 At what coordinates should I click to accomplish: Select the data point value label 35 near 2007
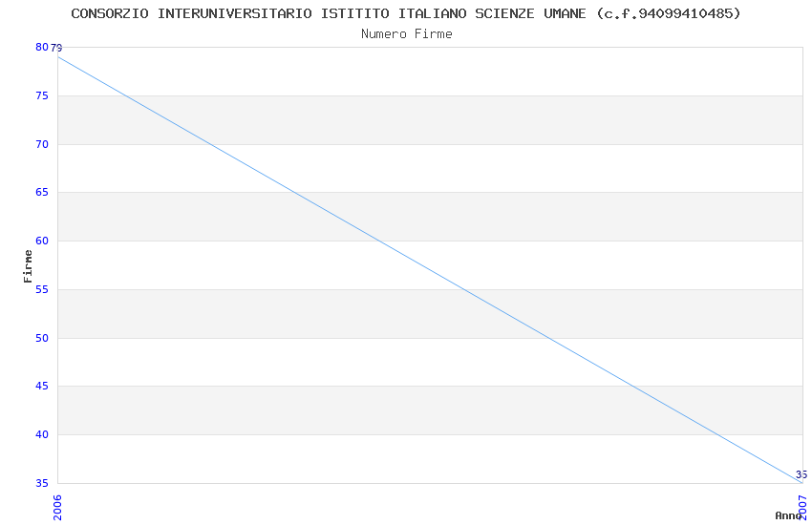tap(801, 474)
